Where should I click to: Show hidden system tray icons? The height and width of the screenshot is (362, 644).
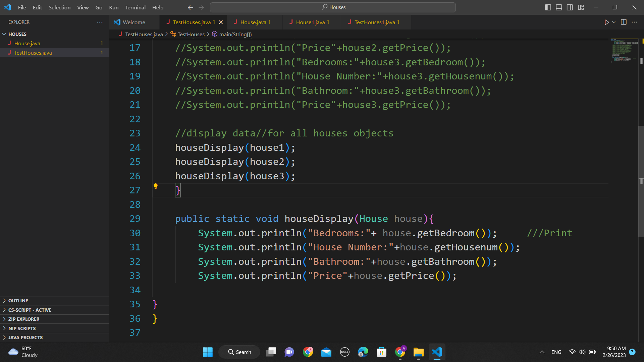(542, 352)
